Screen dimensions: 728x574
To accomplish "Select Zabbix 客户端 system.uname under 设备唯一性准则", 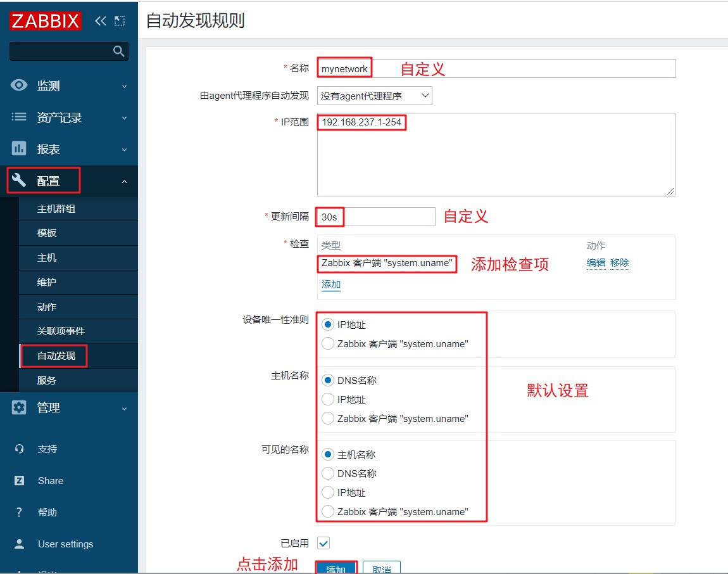I will point(328,343).
